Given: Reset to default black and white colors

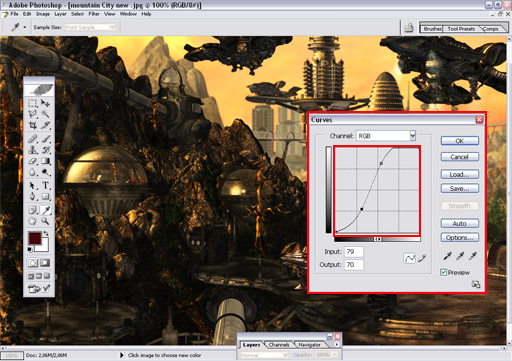Looking at the screenshot, I should tap(30, 249).
